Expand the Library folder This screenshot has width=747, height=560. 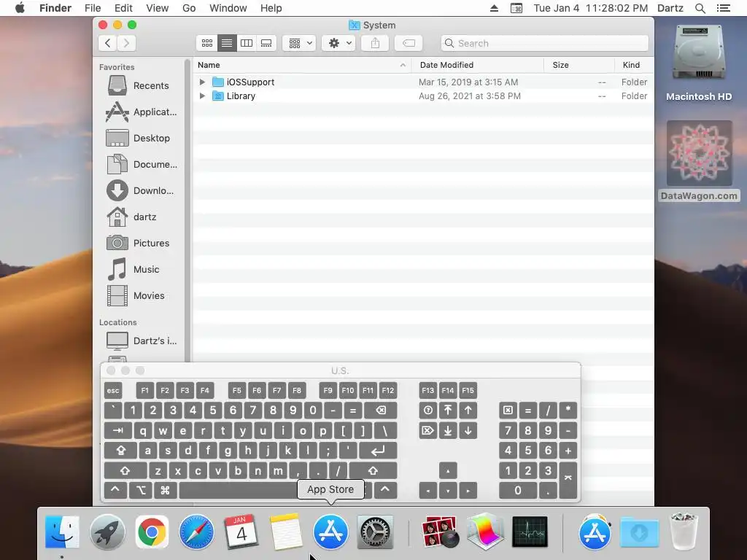202,96
